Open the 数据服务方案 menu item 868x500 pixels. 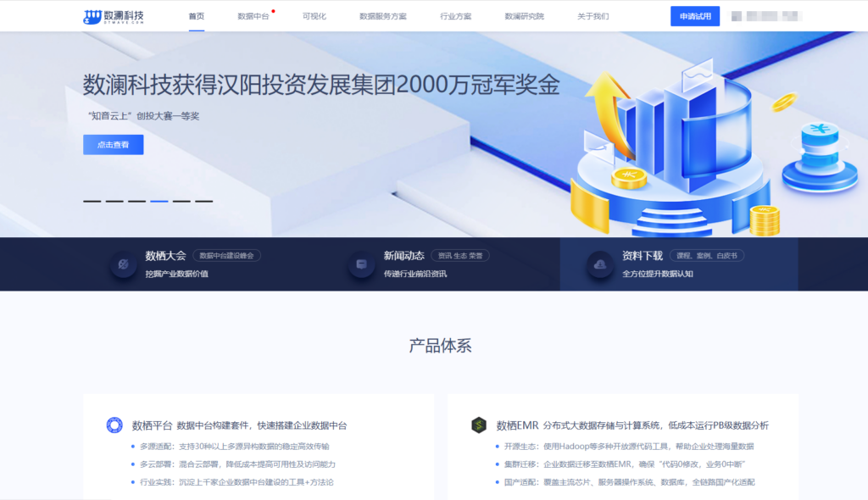pos(381,15)
